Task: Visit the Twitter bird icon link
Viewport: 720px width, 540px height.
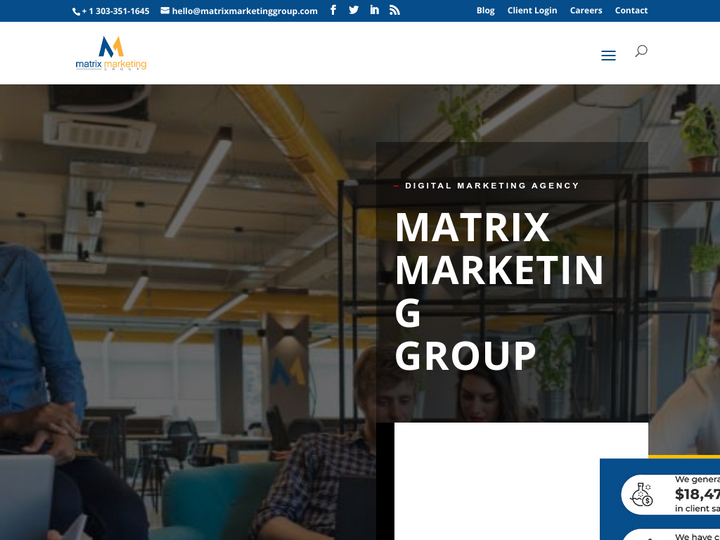Action: click(354, 10)
